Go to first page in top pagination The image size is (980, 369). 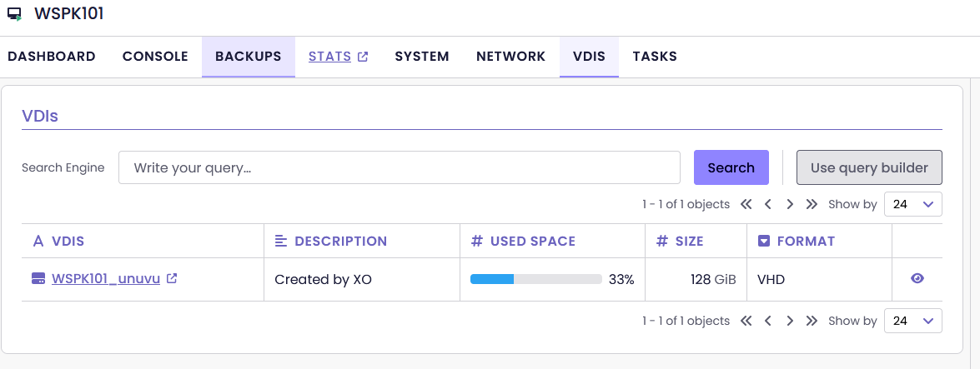click(x=746, y=204)
